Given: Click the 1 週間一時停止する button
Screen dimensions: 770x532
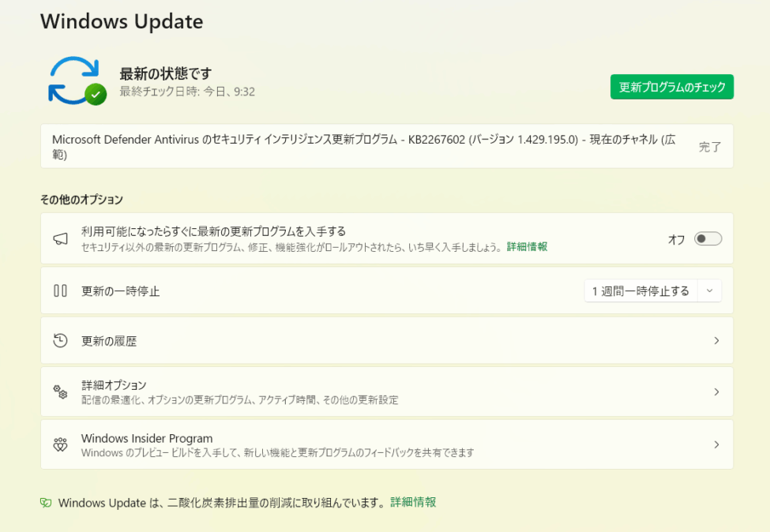Looking at the screenshot, I should click(x=640, y=291).
